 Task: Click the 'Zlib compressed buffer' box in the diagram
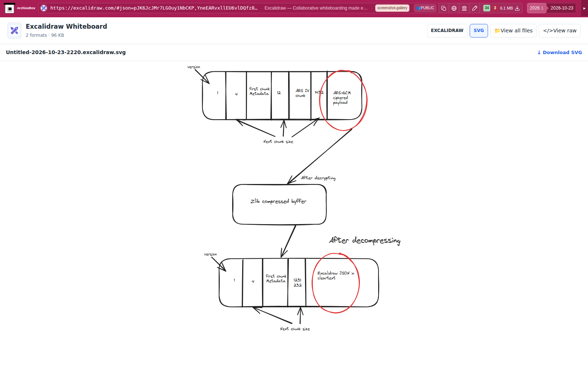[279, 204]
